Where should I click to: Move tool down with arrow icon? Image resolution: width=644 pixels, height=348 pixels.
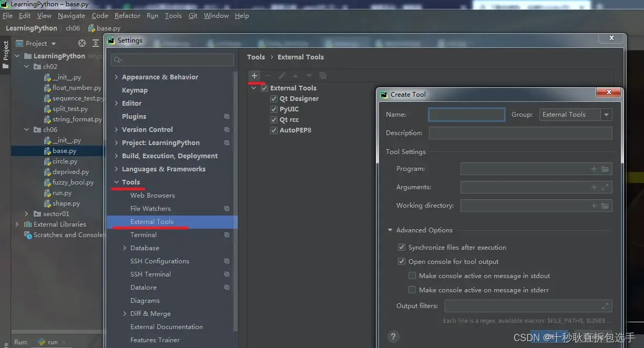(309, 76)
